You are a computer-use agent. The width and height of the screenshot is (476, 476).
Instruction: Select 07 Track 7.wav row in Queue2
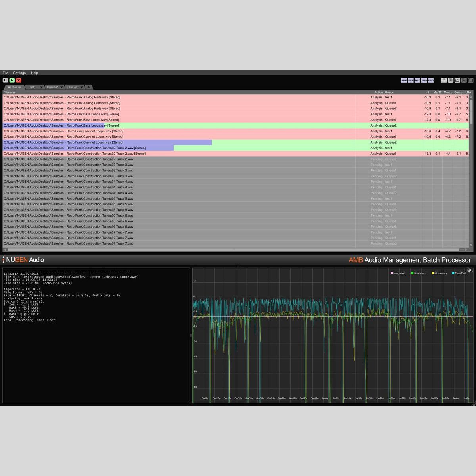(x=236, y=244)
